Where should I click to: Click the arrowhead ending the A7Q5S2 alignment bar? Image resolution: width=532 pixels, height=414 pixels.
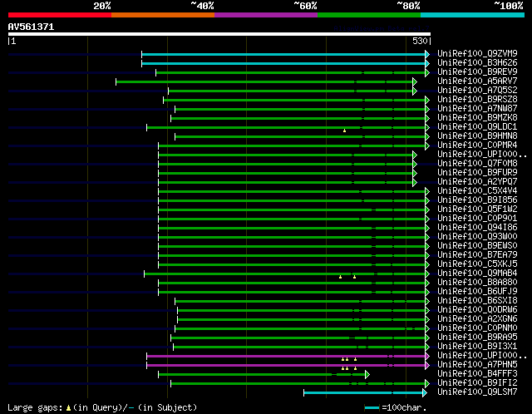(414, 91)
